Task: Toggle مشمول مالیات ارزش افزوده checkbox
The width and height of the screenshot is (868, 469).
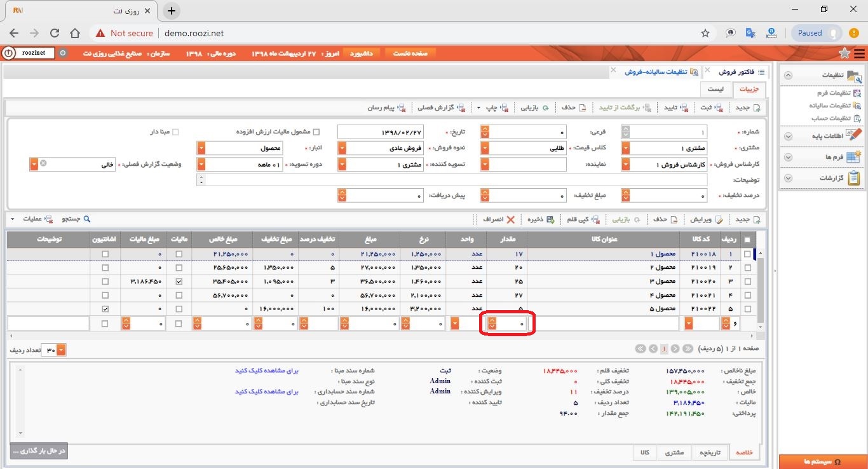Action: [316, 132]
